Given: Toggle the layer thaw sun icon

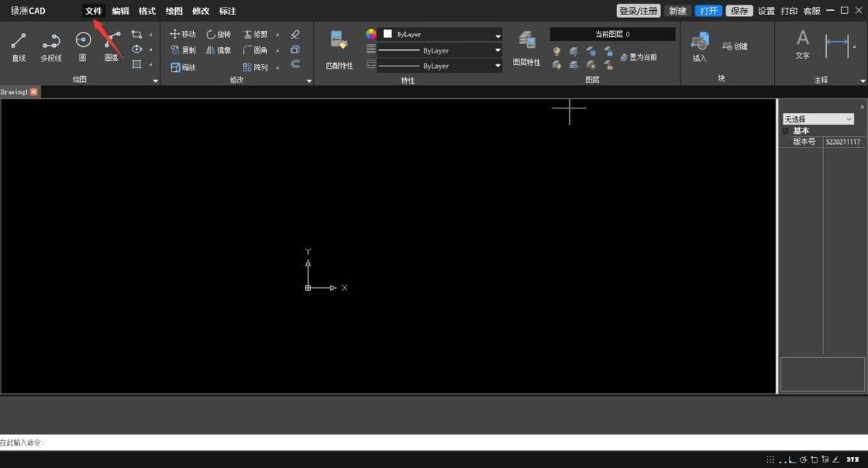Looking at the screenshot, I should [591, 64].
